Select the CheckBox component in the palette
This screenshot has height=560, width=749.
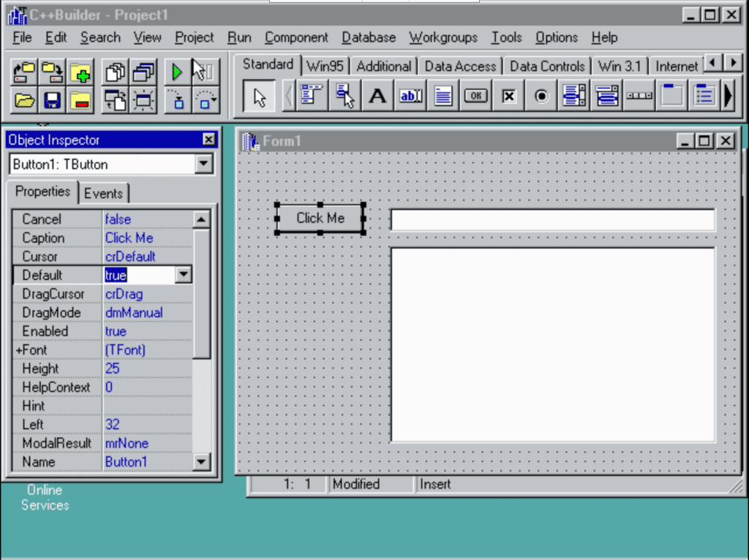(x=509, y=96)
